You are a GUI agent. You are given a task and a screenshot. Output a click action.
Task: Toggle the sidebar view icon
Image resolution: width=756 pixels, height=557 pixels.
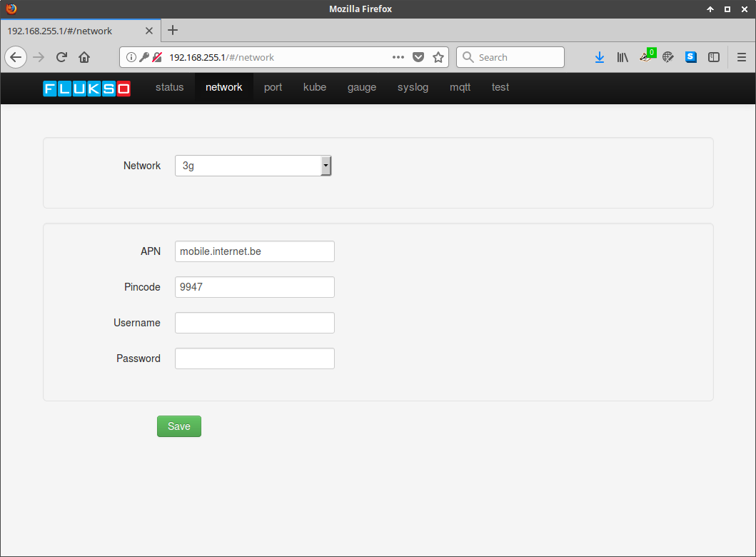(x=714, y=57)
